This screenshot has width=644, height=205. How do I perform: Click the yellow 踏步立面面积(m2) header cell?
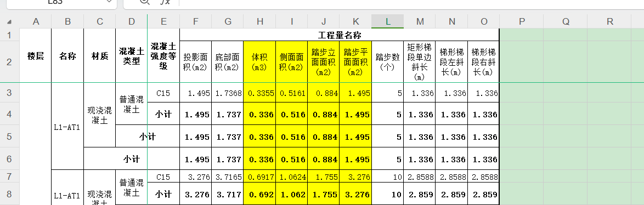(x=324, y=61)
